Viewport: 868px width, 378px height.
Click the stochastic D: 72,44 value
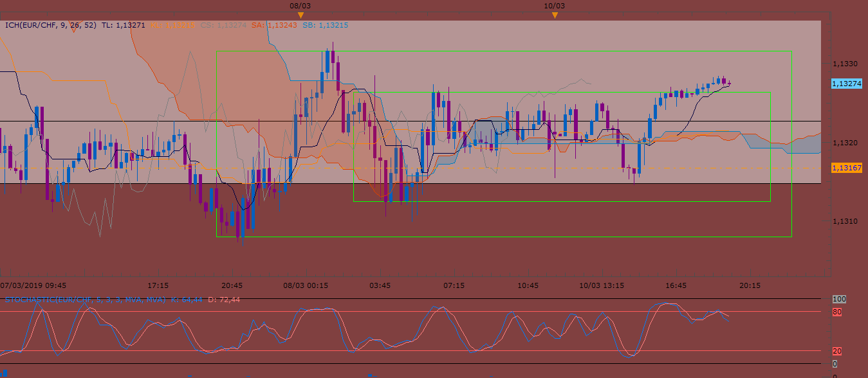pyautogui.click(x=225, y=300)
